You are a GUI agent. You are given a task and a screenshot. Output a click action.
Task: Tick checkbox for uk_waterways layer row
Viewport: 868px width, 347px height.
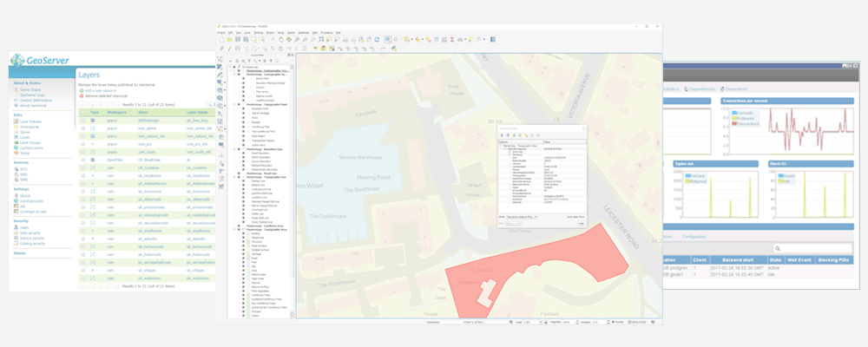[x=83, y=278]
